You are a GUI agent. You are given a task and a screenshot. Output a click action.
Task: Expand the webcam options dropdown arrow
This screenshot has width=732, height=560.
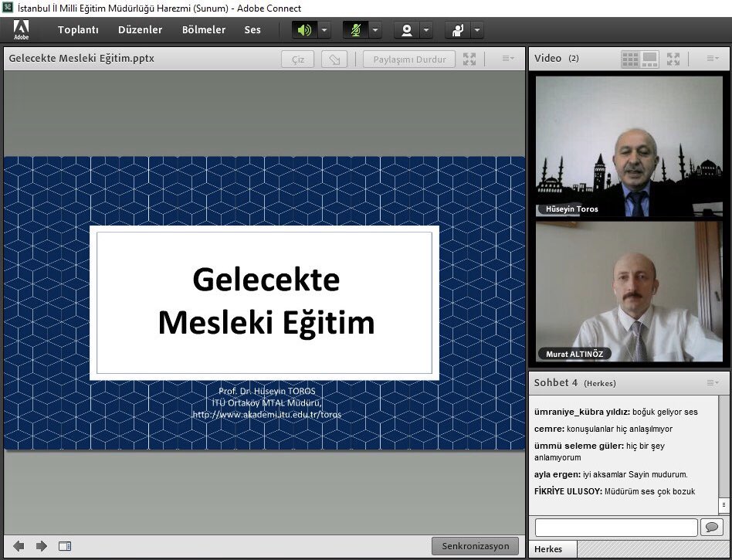(x=426, y=30)
